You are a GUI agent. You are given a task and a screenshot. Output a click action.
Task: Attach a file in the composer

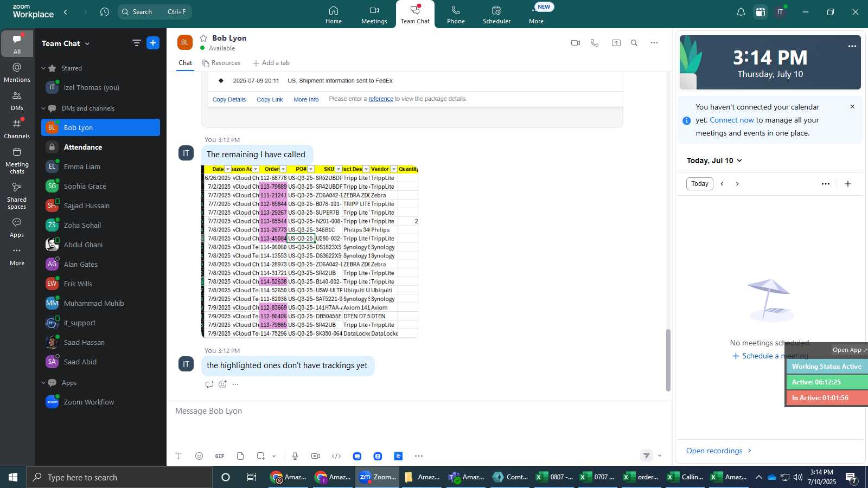point(240,456)
